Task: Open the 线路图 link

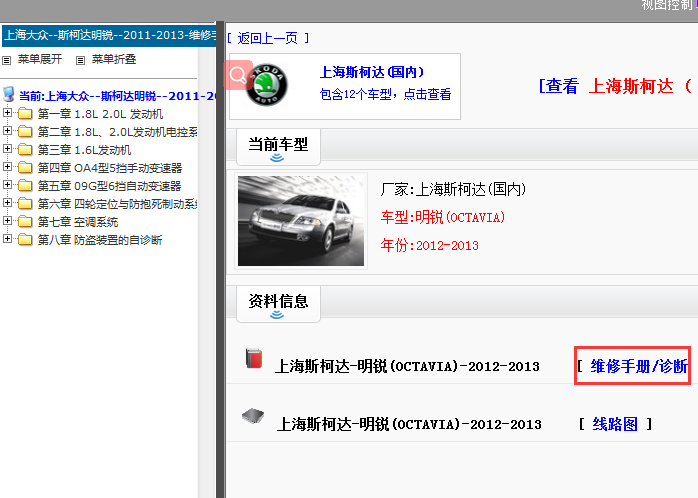Action: [x=615, y=424]
